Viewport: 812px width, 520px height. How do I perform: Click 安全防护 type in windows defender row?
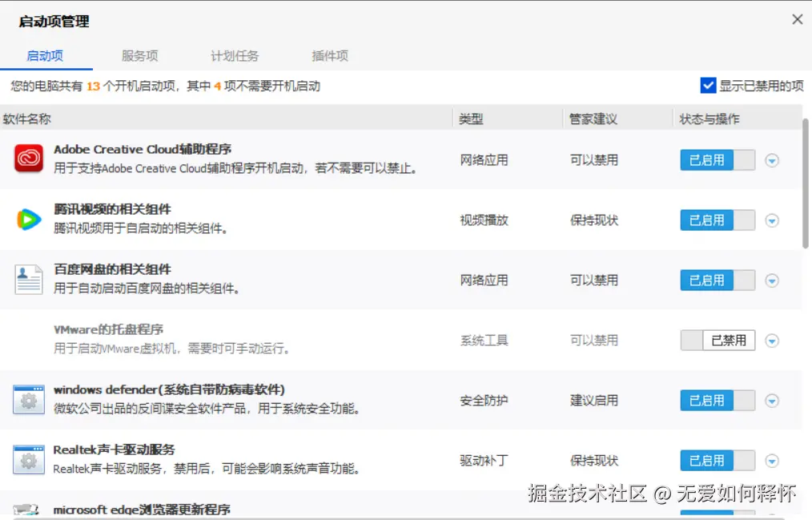coord(484,401)
